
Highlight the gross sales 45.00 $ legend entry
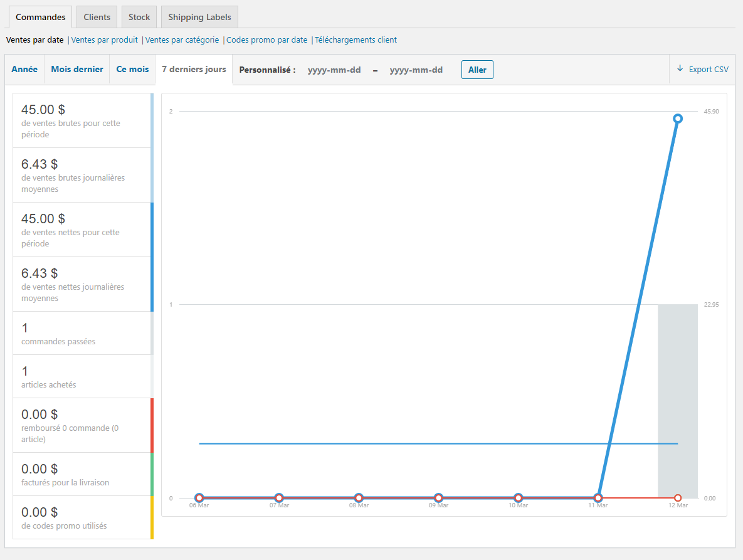(x=83, y=120)
